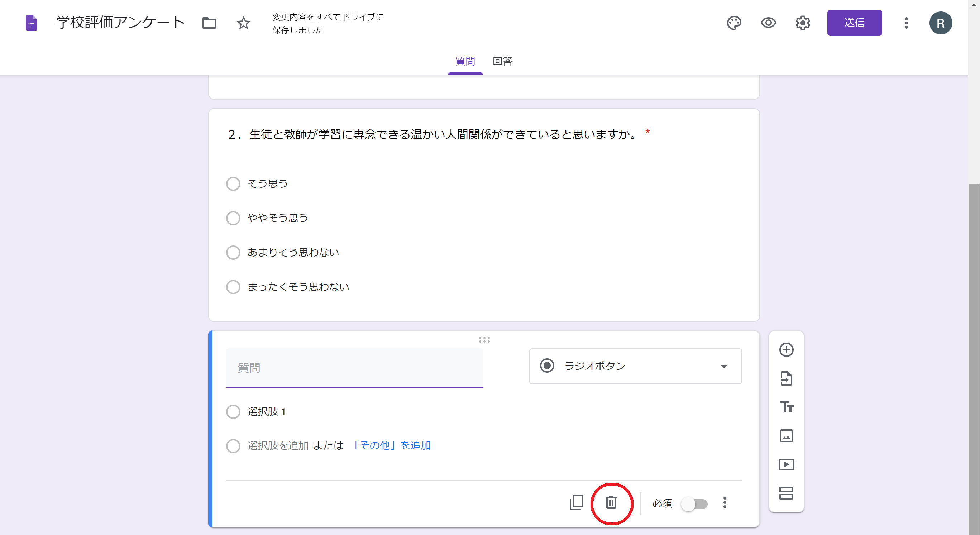Click the Google Forms home icon
Viewport: 980px width, 535px height.
pyautogui.click(x=32, y=23)
